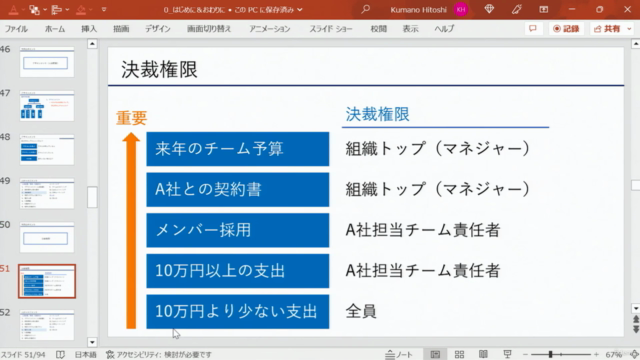Switch to the 表示 tab
640x360 pixels.
tap(410, 29)
